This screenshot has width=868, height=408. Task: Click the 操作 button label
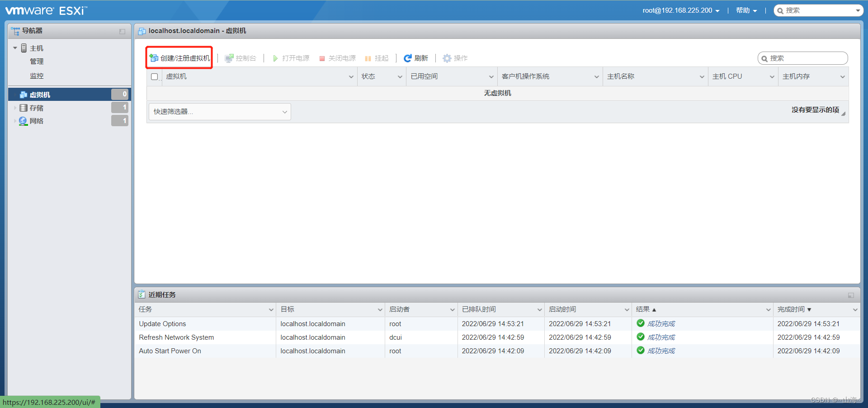tap(461, 58)
